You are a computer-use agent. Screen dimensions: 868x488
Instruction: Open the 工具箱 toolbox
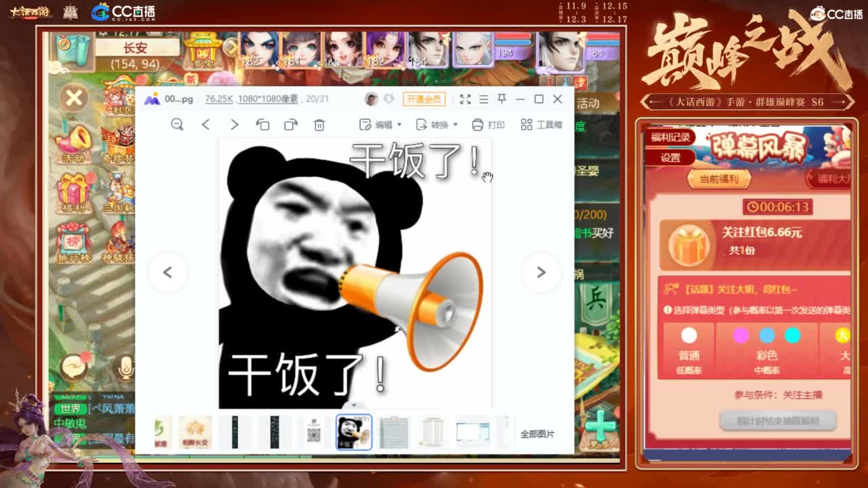pyautogui.click(x=541, y=125)
